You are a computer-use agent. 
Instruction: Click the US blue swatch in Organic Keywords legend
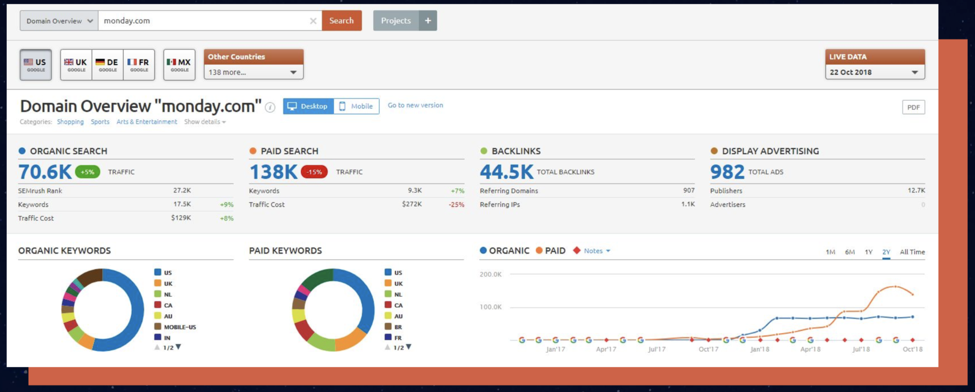(158, 272)
